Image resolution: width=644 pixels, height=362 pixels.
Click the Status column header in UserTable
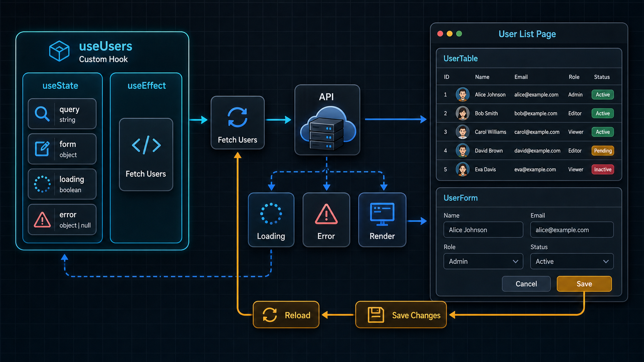pos(602,77)
